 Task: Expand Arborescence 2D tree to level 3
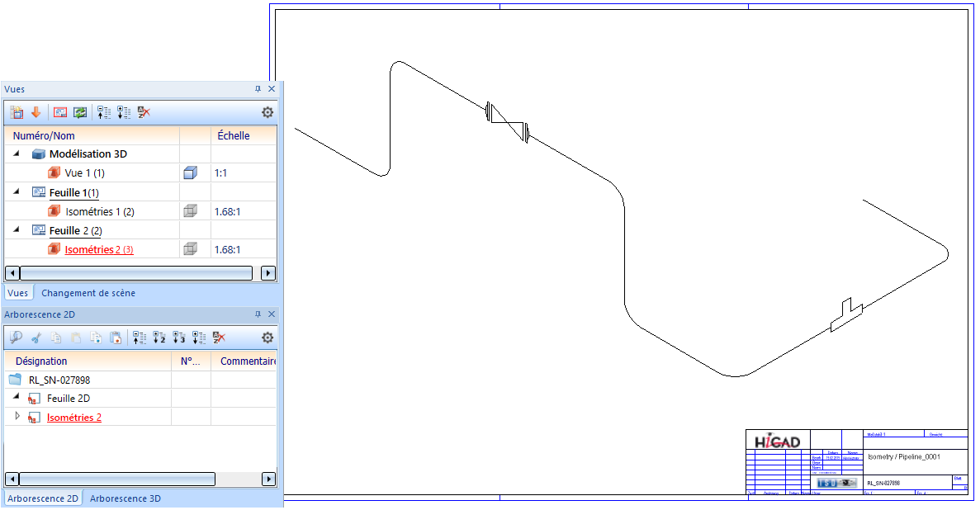179,338
